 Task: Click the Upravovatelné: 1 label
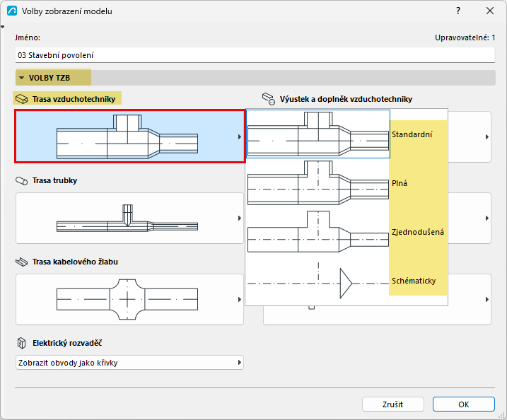pyautogui.click(x=465, y=38)
